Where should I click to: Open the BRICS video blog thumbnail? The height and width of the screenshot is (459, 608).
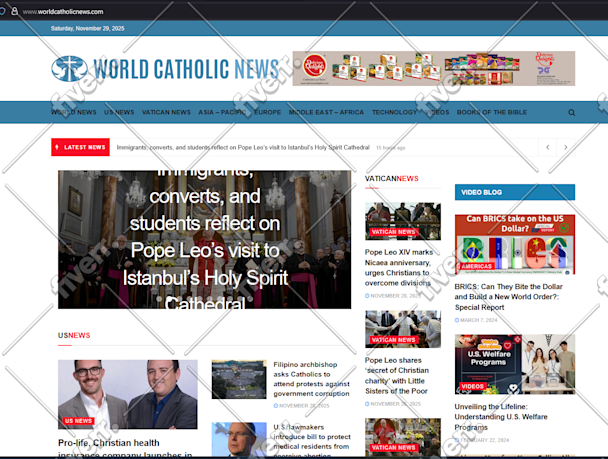(x=515, y=245)
